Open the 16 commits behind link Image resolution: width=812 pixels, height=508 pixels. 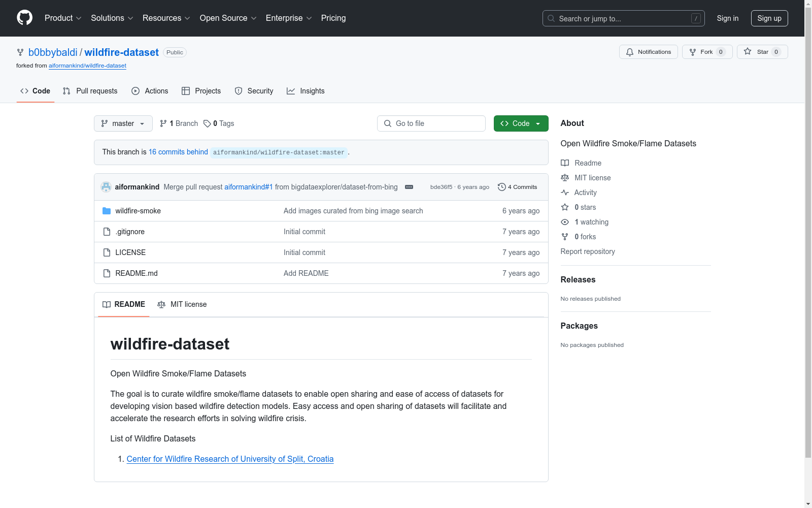[178, 152]
